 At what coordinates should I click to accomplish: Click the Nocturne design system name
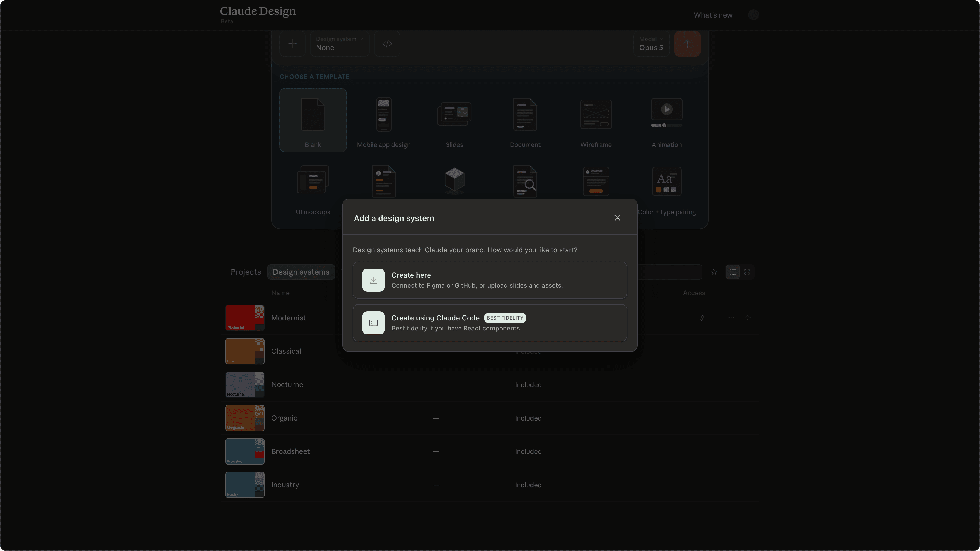(287, 384)
